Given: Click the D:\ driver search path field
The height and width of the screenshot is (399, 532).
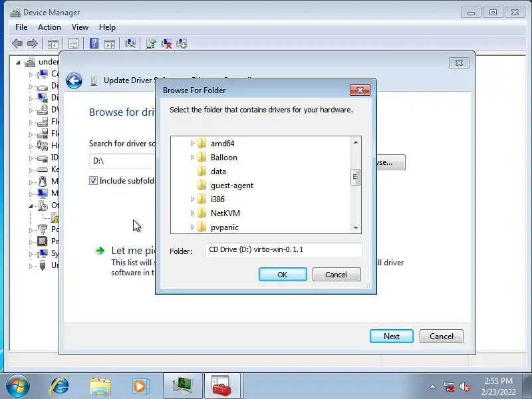Looking at the screenshot, I should click(x=122, y=161).
